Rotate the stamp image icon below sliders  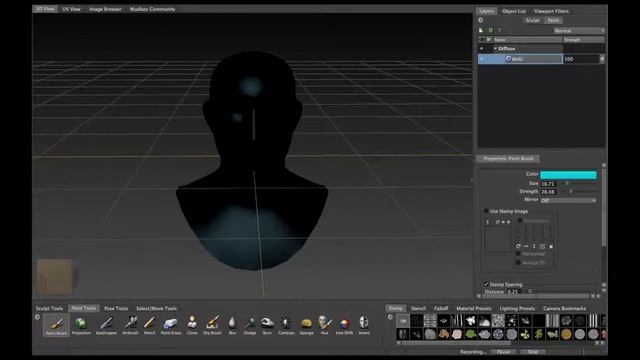(518, 246)
